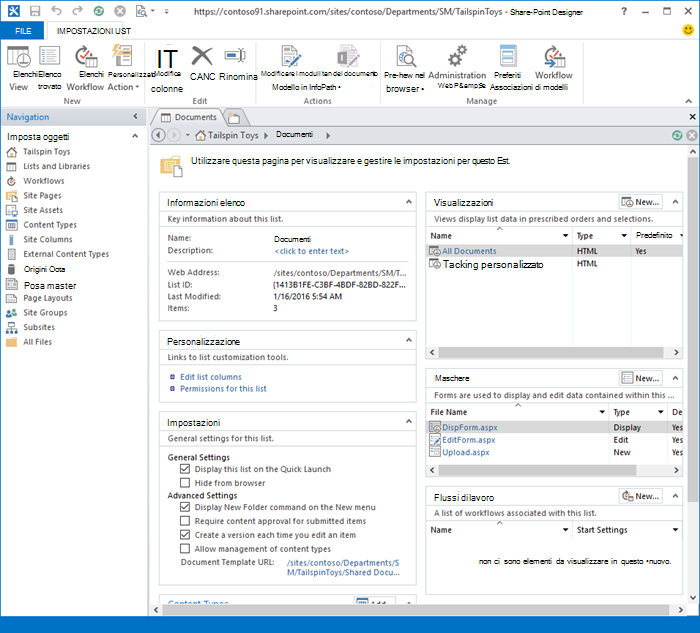Select the IMPOSTAZIONI LIST ribbon tab

(93, 31)
